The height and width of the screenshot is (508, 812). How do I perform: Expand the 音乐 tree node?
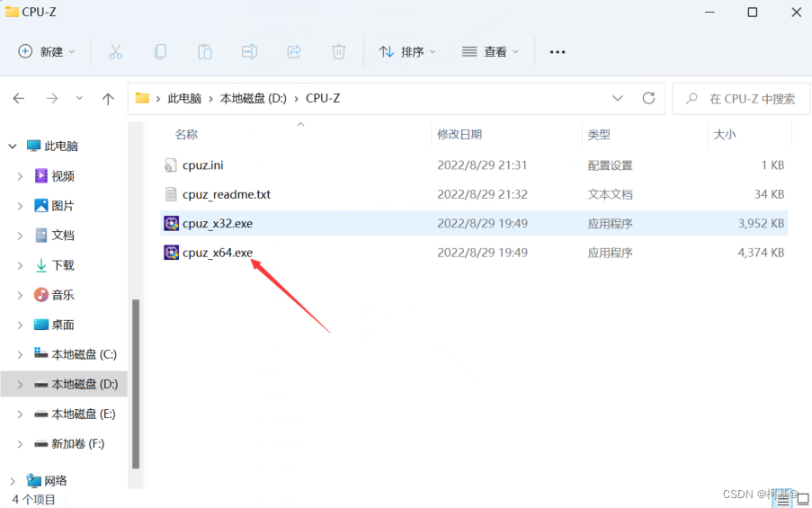tap(20, 295)
